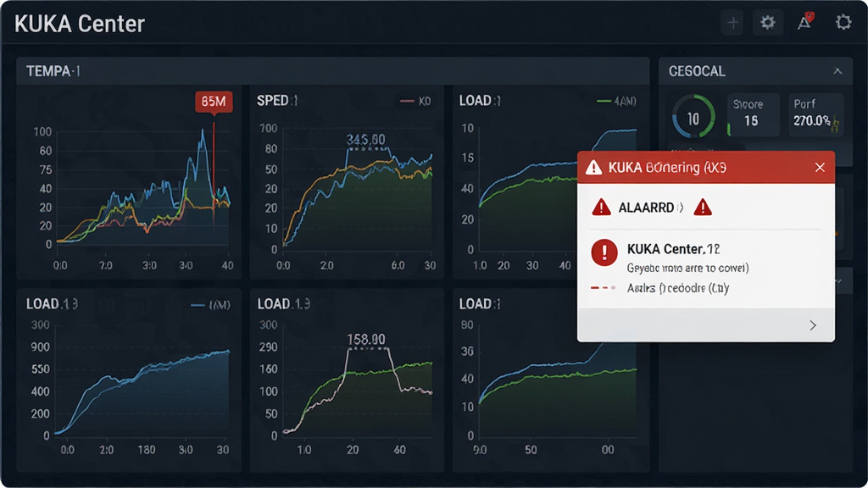This screenshot has height=488, width=868.
Task: Click the KUKA Center title
Action: 80,24
